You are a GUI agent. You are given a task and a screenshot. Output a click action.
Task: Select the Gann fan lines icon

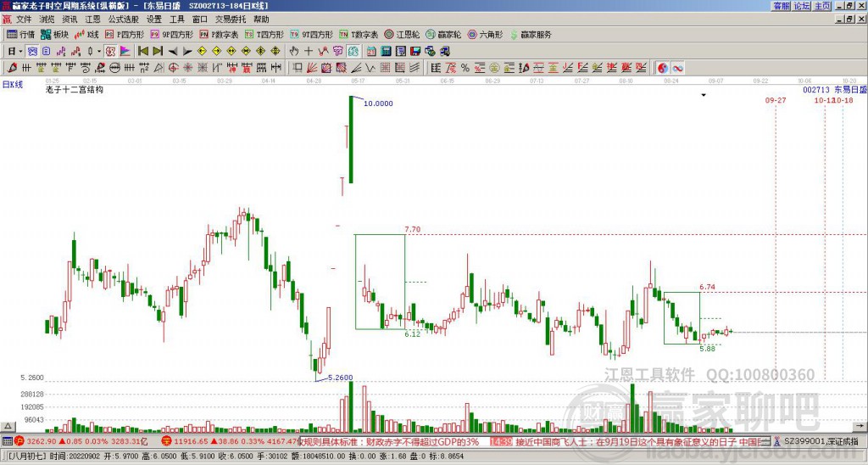[312, 68]
